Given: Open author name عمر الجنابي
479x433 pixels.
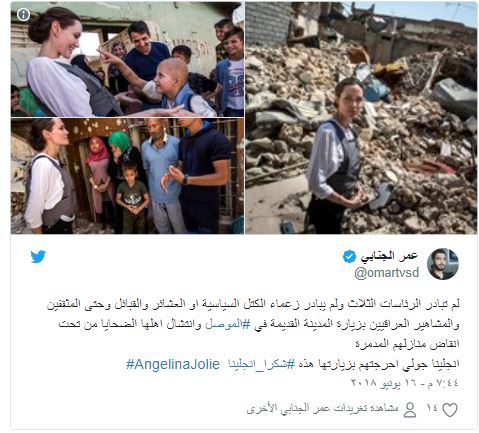Looking at the screenshot, I should (389, 256).
